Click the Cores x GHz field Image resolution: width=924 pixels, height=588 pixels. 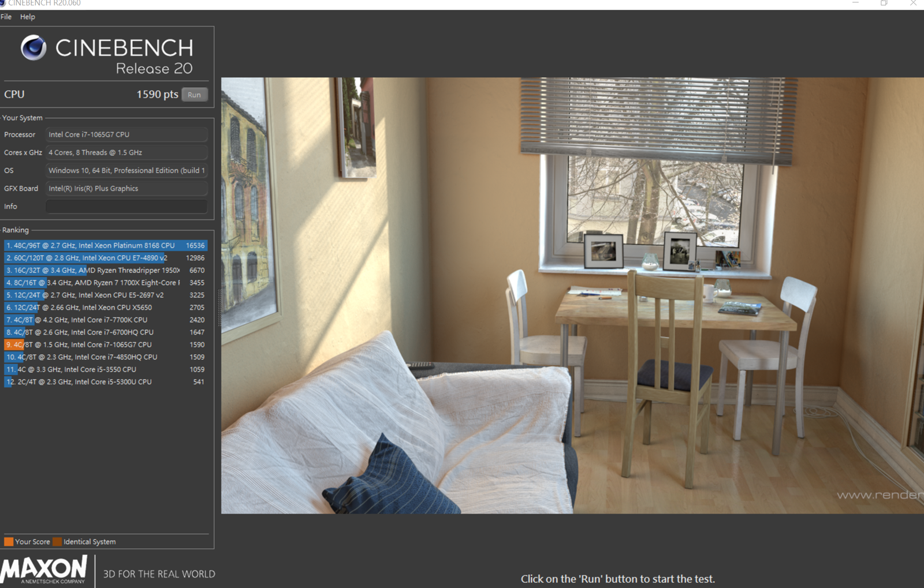point(126,152)
